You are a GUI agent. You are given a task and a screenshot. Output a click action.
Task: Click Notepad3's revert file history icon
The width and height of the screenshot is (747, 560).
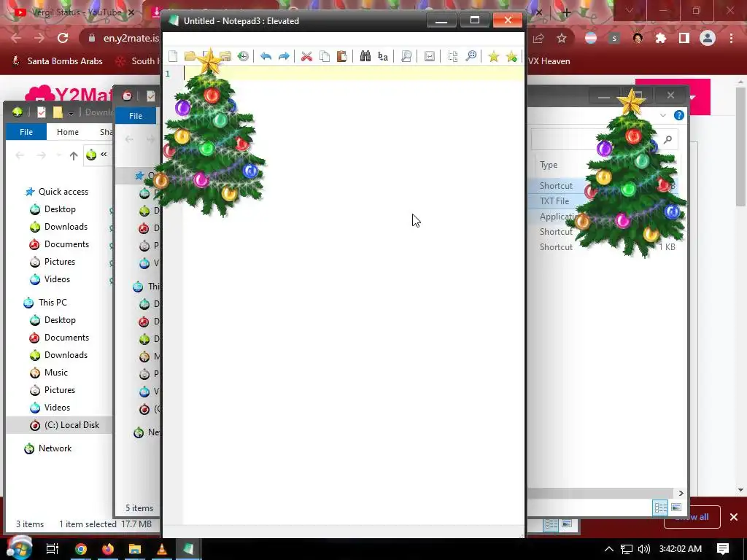click(243, 57)
